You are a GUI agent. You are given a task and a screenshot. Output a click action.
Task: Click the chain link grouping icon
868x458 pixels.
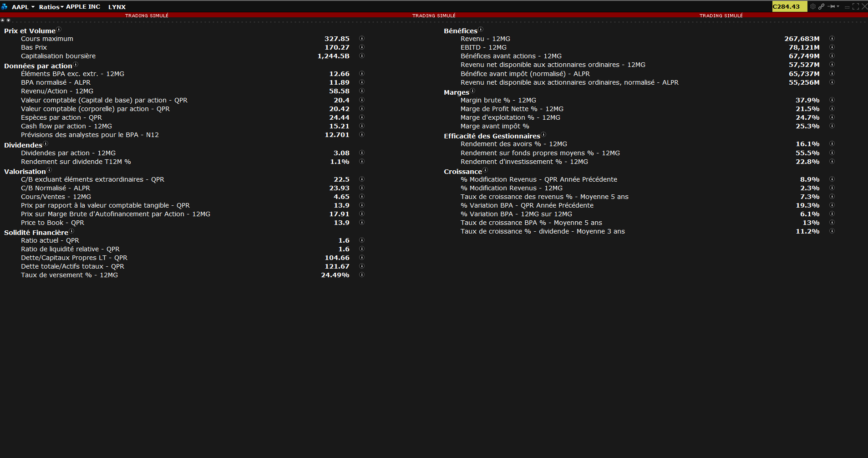[821, 6]
